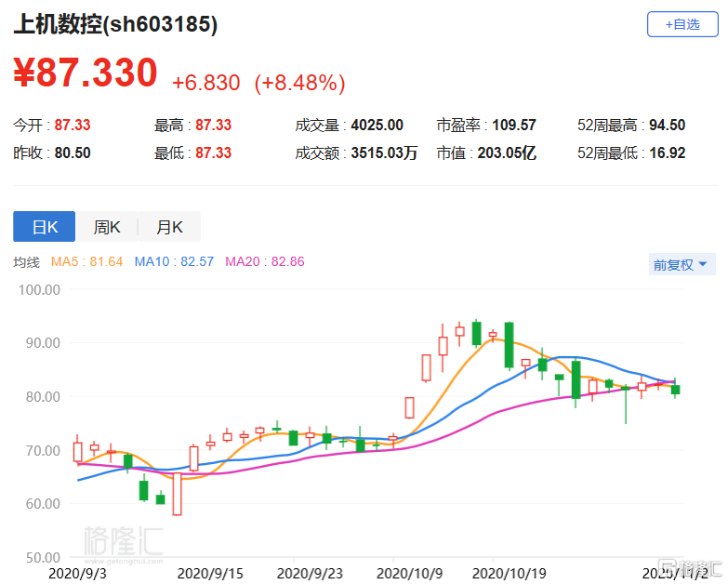
Task: Click the percentage change (+8.48%)
Action: pyautogui.click(x=299, y=83)
